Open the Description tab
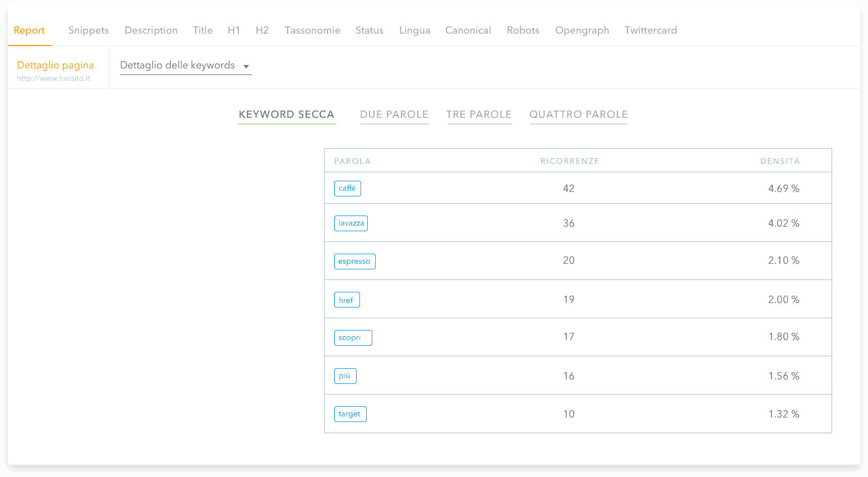 click(x=151, y=30)
